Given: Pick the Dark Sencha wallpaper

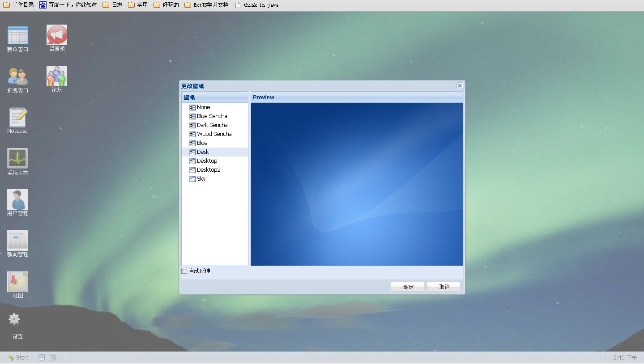Looking at the screenshot, I should click(x=215, y=125).
